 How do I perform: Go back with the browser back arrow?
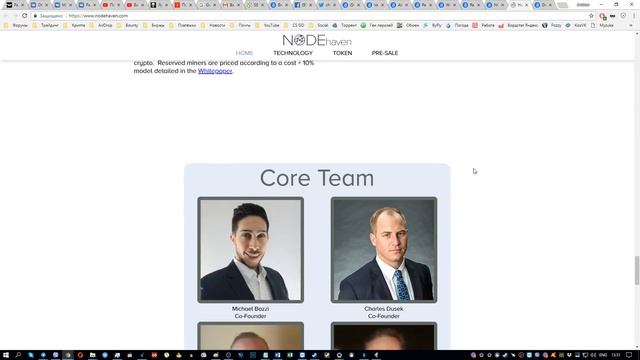click(x=6, y=16)
